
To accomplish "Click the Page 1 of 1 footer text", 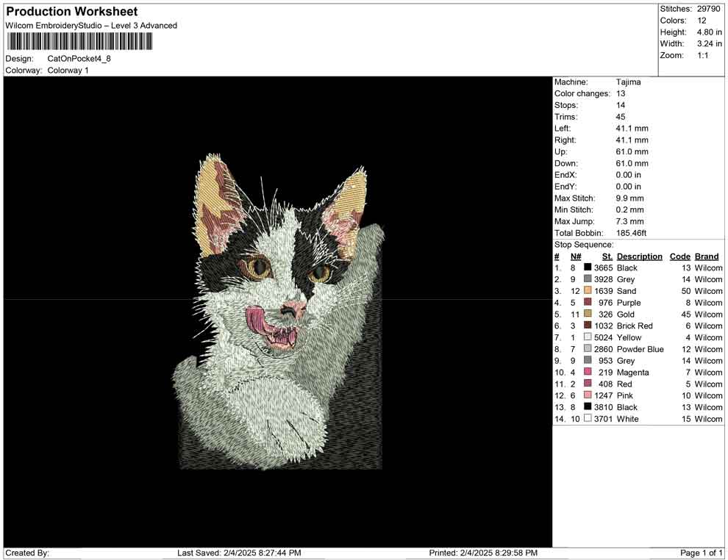I will click(702, 553).
